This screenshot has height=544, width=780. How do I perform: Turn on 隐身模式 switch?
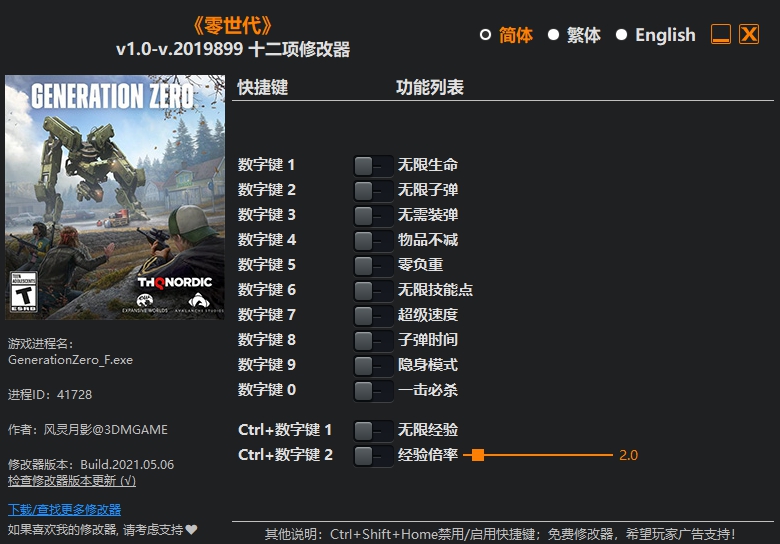coord(373,365)
